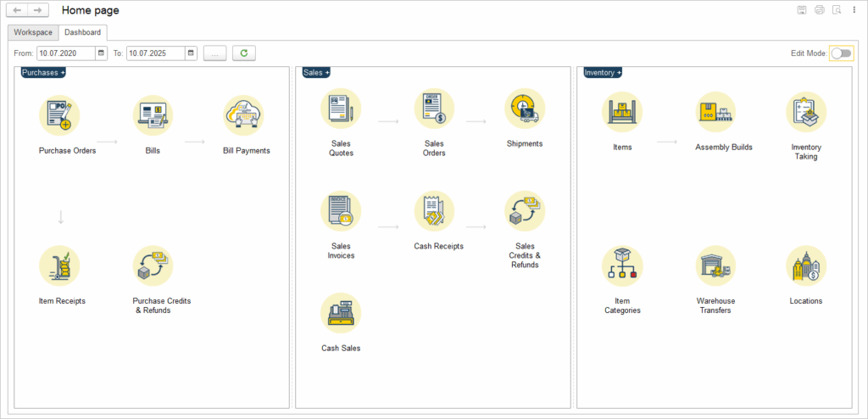Click the Assembly Builds label
The height and width of the screenshot is (419, 868).
click(x=724, y=148)
